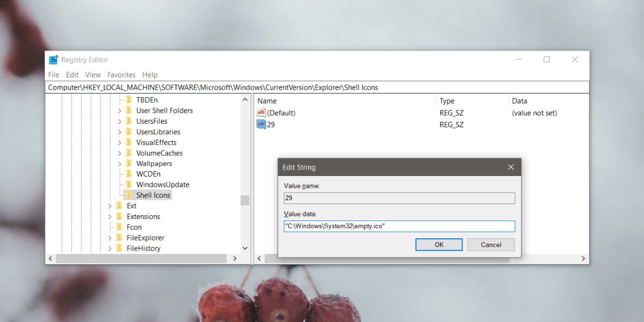Select the Fcon folder icon

119,227
